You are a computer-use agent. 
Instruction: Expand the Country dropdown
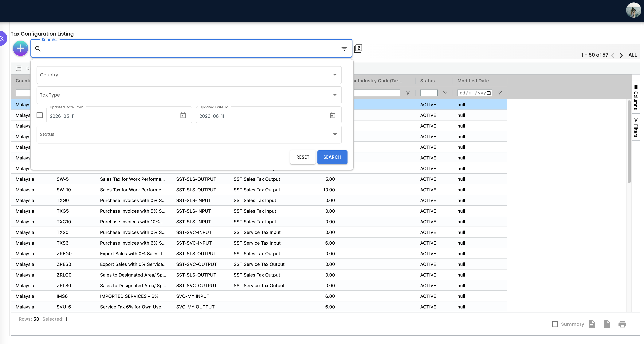coord(189,75)
